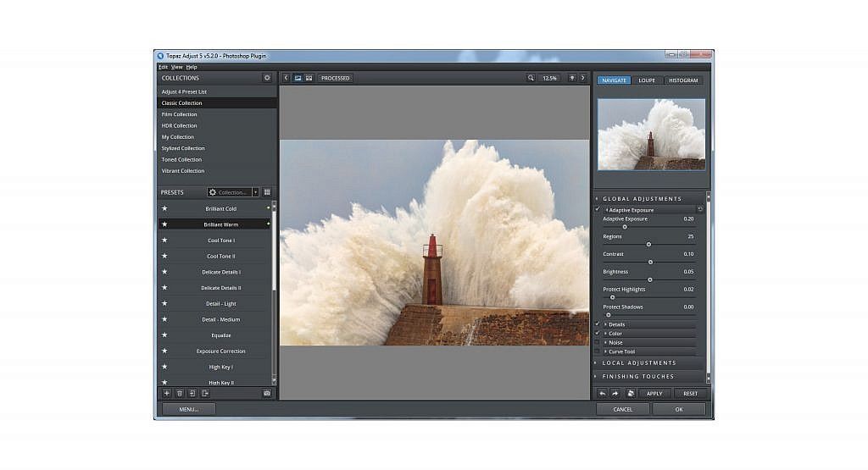The width and height of the screenshot is (868, 470).
Task: Click the OK button
Action: coord(679,409)
